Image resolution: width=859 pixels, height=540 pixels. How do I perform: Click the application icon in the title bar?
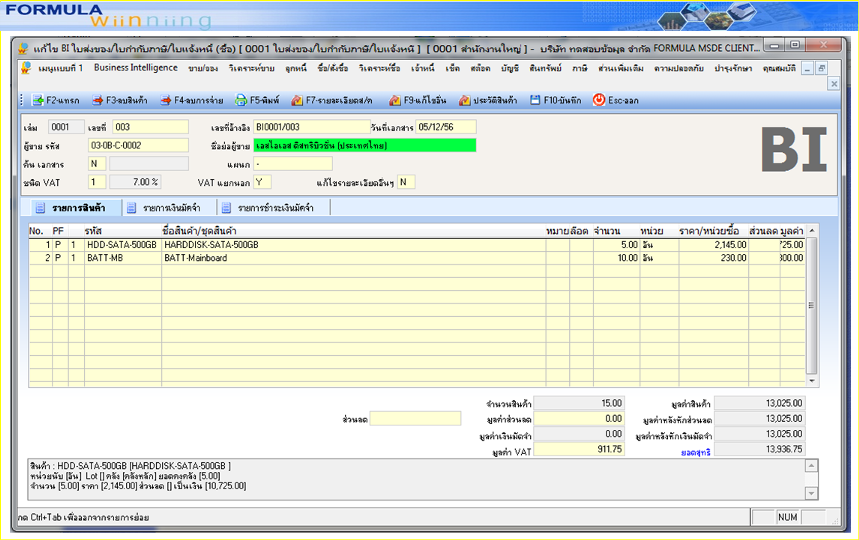coord(23,49)
